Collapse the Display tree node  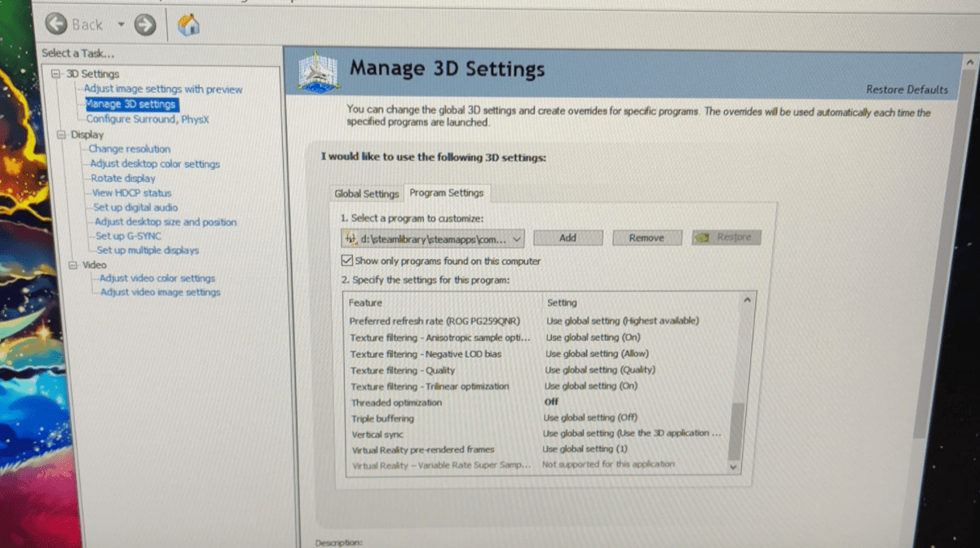(61, 135)
